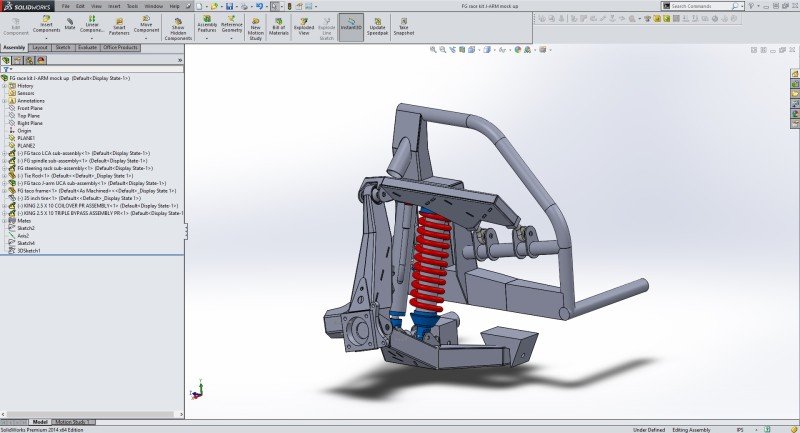Open the Window menu
Viewport: 800px width, 433px height.
click(154, 6)
